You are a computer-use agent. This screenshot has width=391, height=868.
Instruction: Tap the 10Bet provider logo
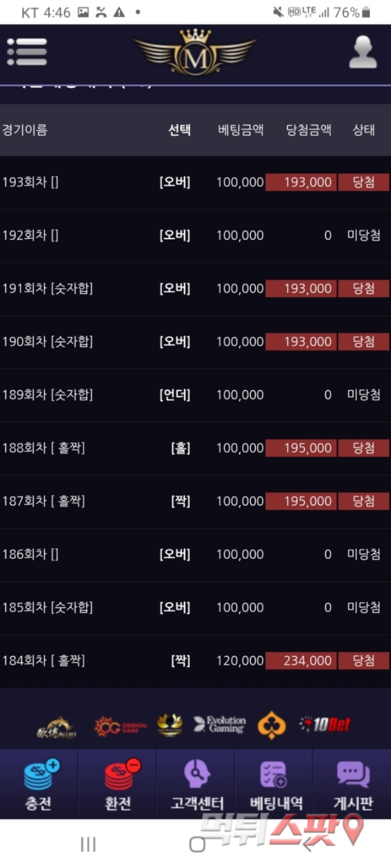[x=325, y=724]
